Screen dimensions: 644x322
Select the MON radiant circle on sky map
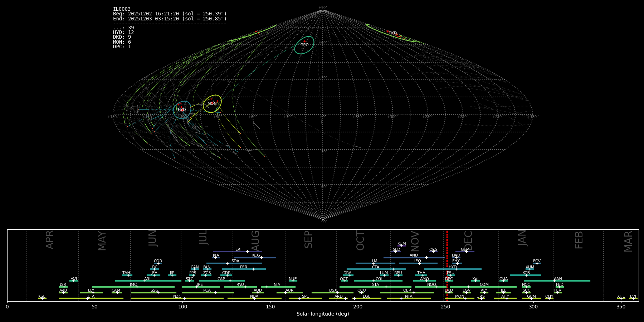coord(212,104)
